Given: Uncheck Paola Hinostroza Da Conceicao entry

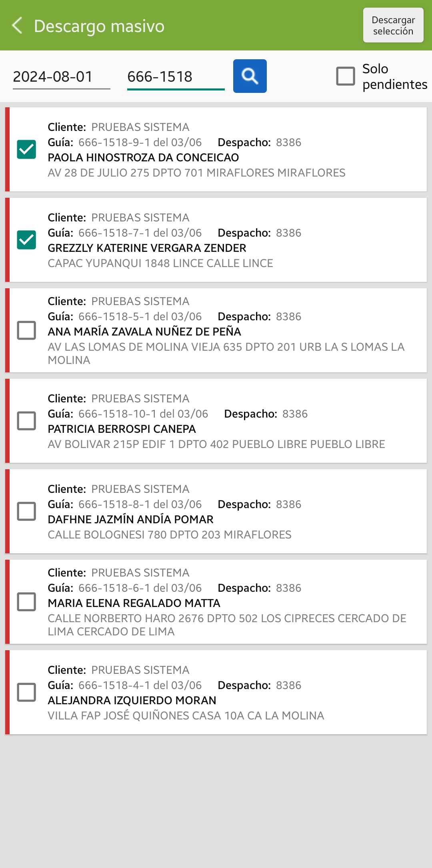Looking at the screenshot, I should pyautogui.click(x=26, y=149).
